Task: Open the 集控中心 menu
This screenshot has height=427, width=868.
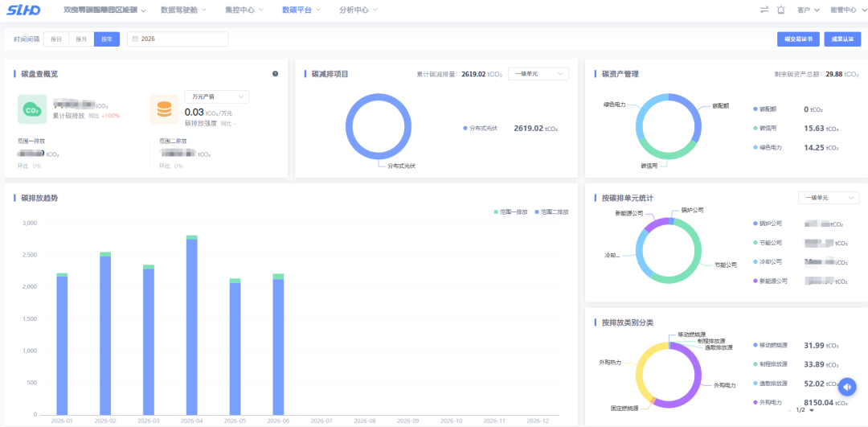Action: (244, 10)
